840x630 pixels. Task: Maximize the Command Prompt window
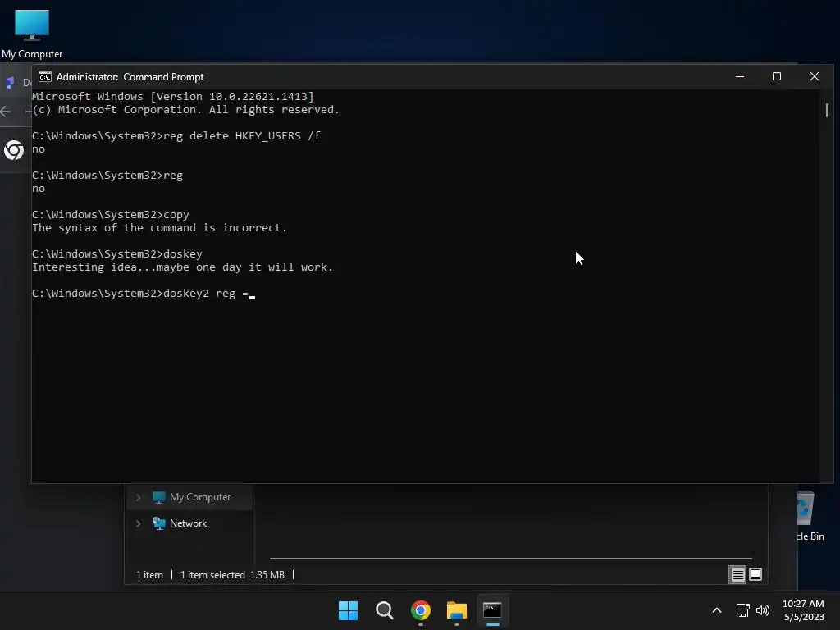tap(777, 76)
